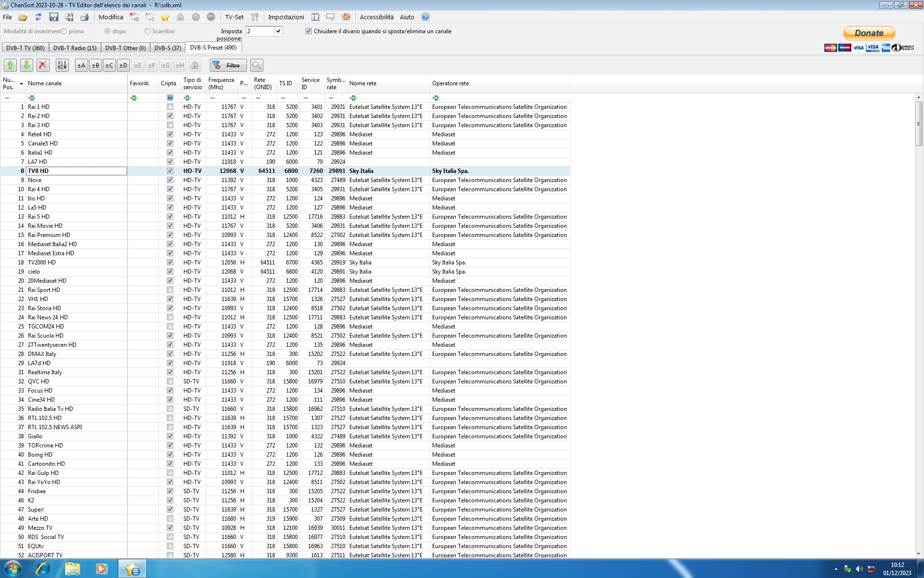
Task: Switch to DVB-T Radio (15) tab
Action: [x=75, y=48]
